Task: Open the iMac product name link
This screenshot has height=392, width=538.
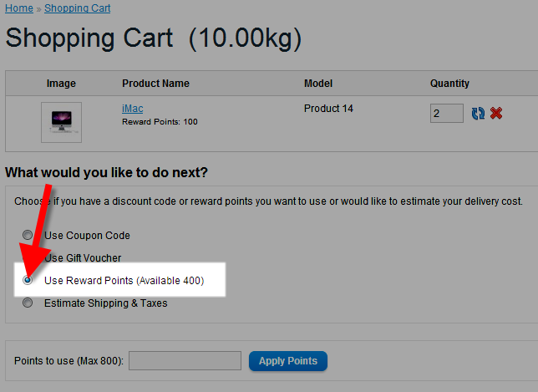Action: 132,109
